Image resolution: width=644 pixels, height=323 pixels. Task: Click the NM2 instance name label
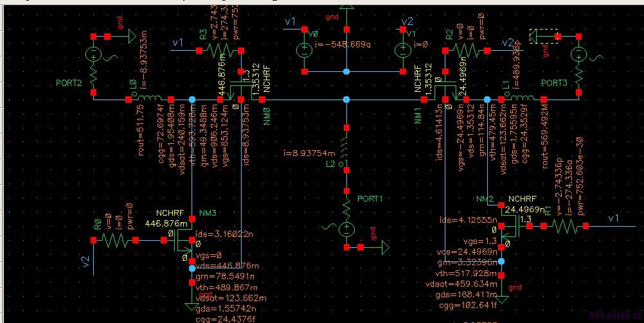point(485,199)
